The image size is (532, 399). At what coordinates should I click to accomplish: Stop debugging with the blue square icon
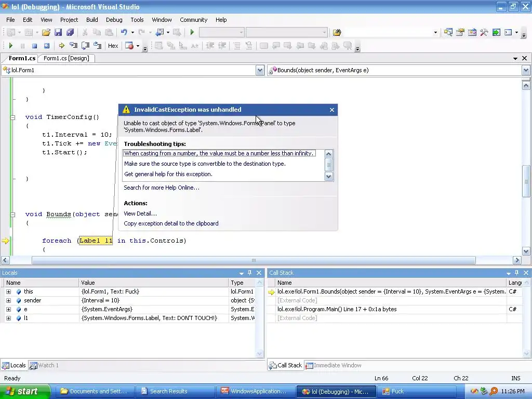34,46
